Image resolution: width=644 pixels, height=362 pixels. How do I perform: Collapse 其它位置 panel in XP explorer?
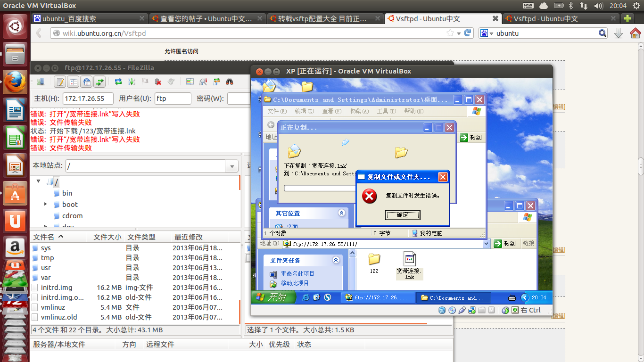[342, 213]
